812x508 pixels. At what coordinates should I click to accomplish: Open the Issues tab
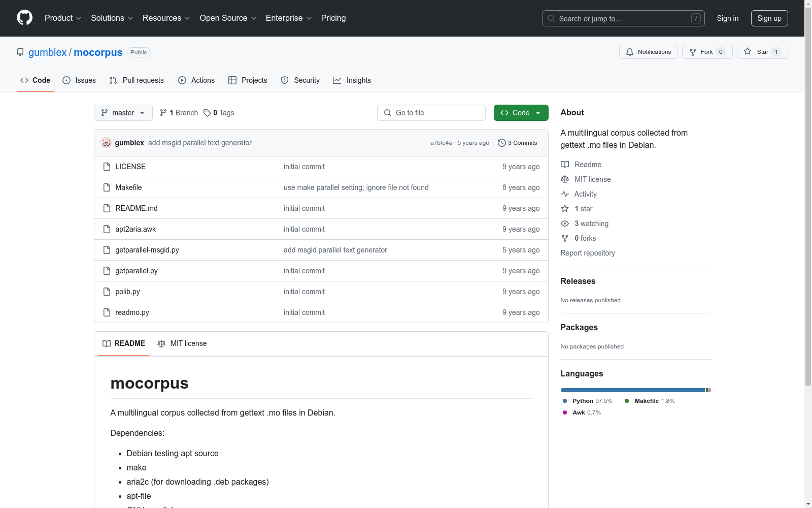79,80
